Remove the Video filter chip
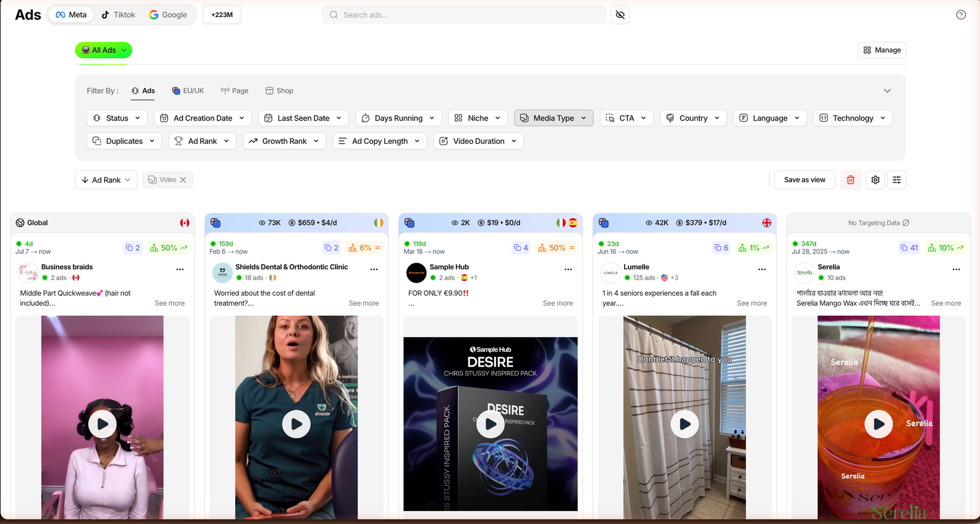Screen dimensions: 980x524 coord(183,180)
